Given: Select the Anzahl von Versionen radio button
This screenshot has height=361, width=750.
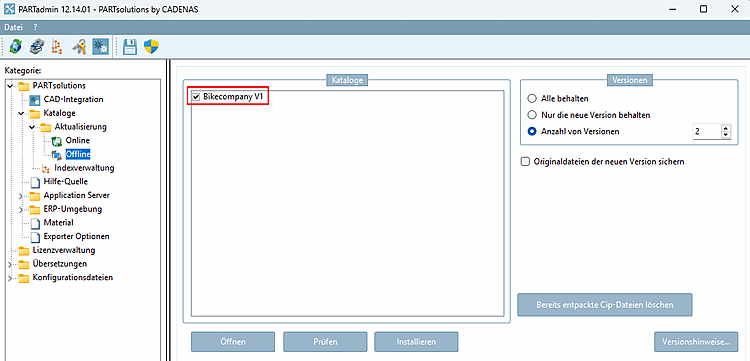Looking at the screenshot, I should pyautogui.click(x=531, y=131).
